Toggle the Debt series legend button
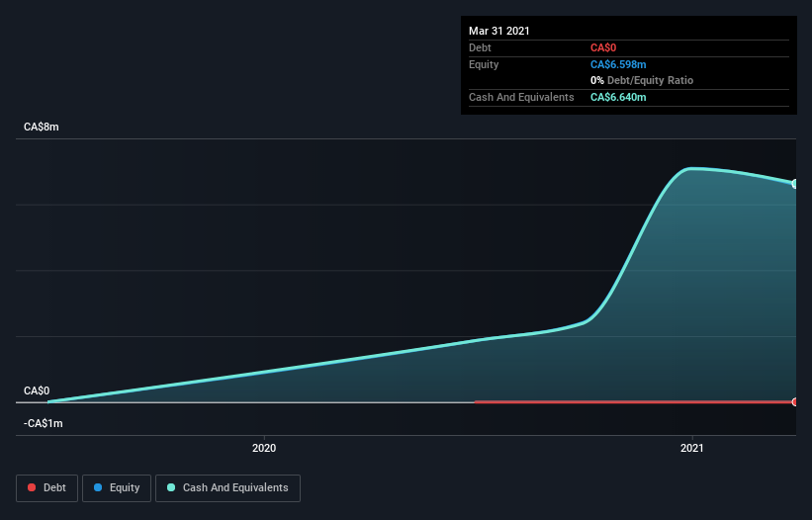This screenshot has width=812, height=520. click(46, 488)
